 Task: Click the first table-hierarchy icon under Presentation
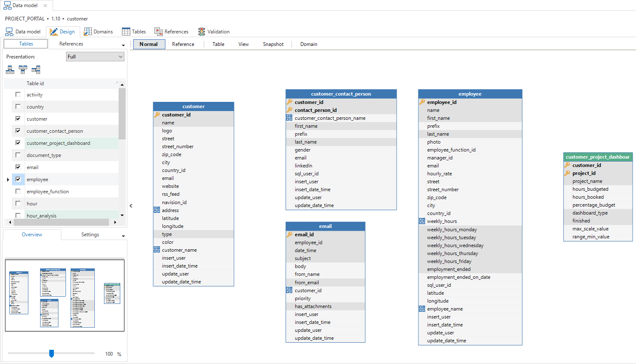pyautogui.click(x=10, y=70)
